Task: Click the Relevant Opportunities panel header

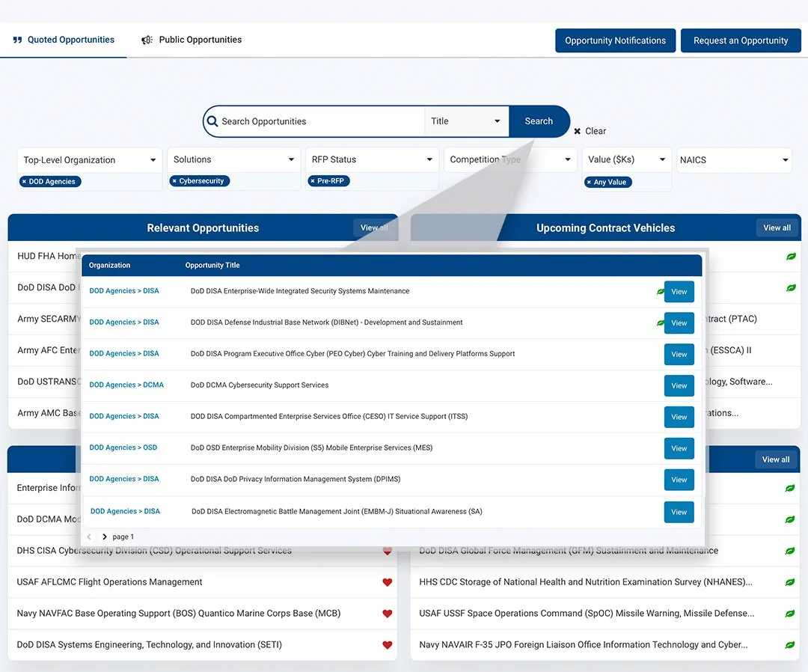Action: (x=203, y=227)
